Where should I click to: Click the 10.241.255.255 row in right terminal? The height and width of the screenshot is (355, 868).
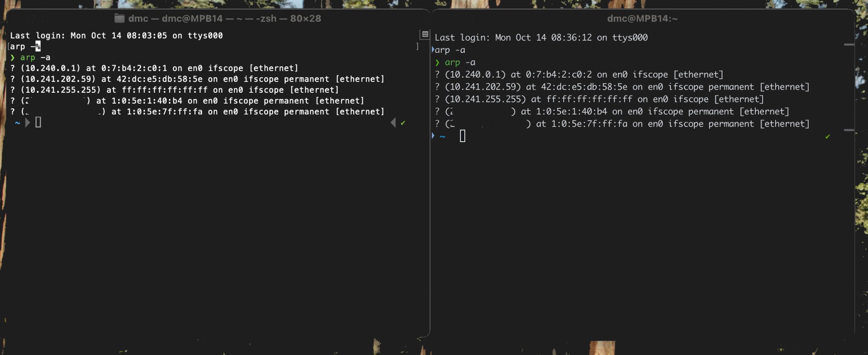599,99
